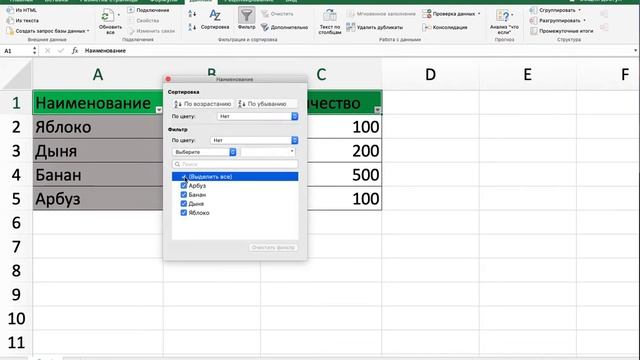The height and width of the screenshot is (360, 640).
Task: Click the Текст по столбцам icon
Action: [x=330, y=16]
